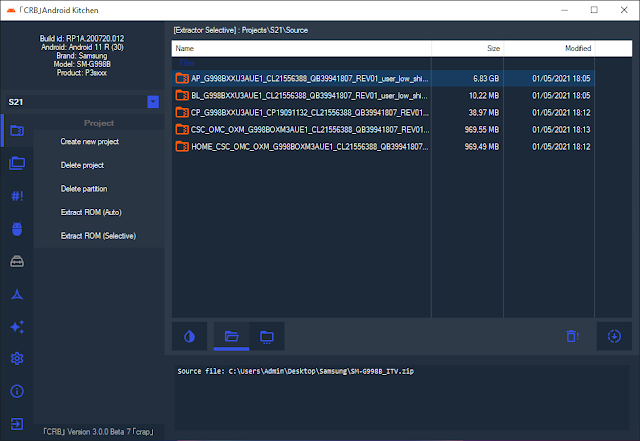
Task: Click the 969.49 MB size cell
Action: coord(482,147)
